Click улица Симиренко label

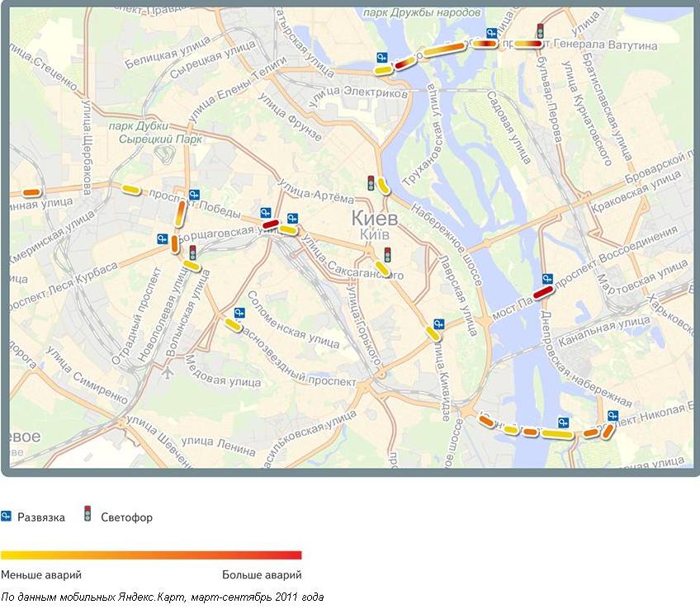(x=87, y=375)
